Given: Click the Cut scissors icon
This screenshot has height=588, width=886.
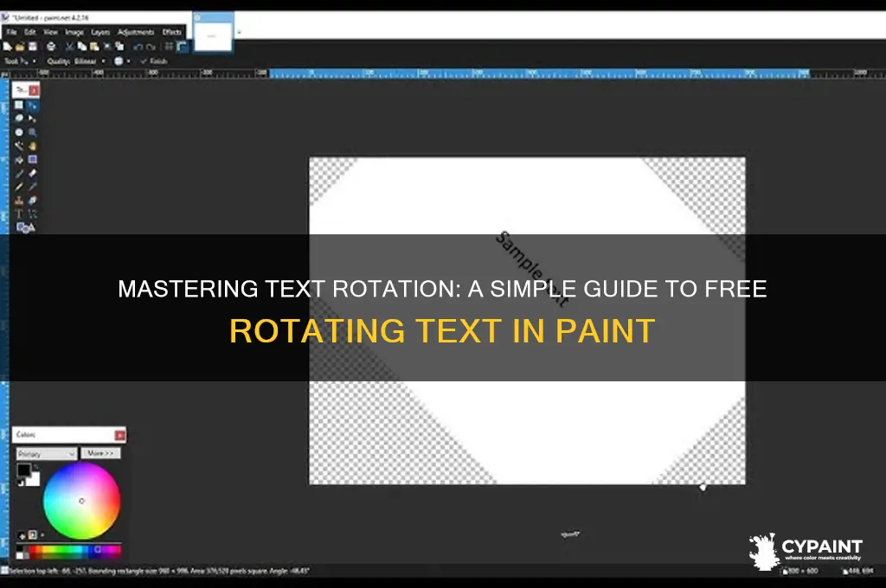Looking at the screenshot, I should coord(69,47).
